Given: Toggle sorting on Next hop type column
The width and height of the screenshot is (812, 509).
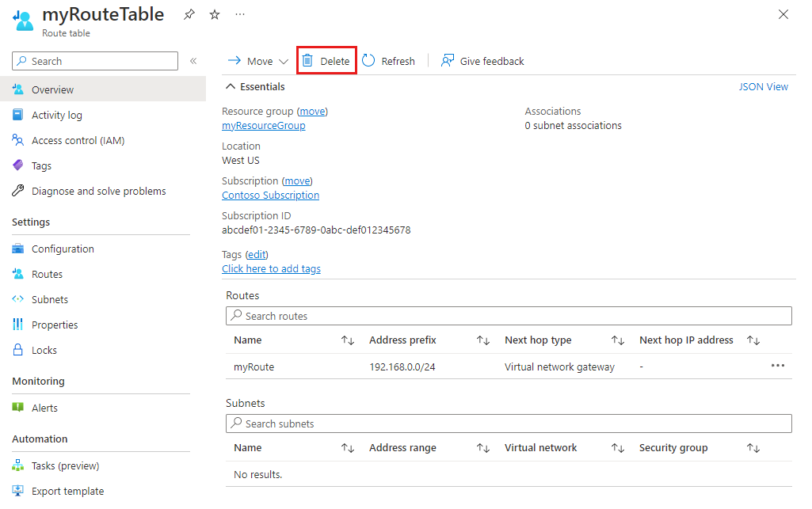Looking at the screenshot, I should click(618, 340).
